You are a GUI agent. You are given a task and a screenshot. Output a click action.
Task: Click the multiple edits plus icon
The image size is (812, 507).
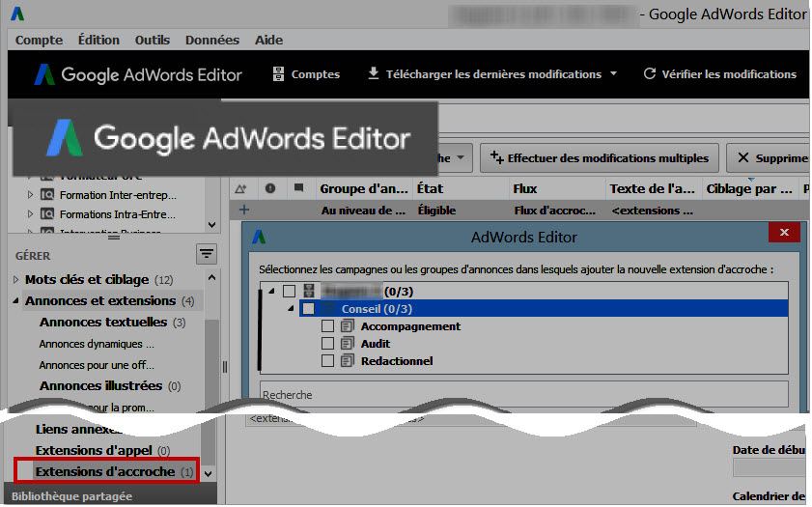tap(496, 156)
